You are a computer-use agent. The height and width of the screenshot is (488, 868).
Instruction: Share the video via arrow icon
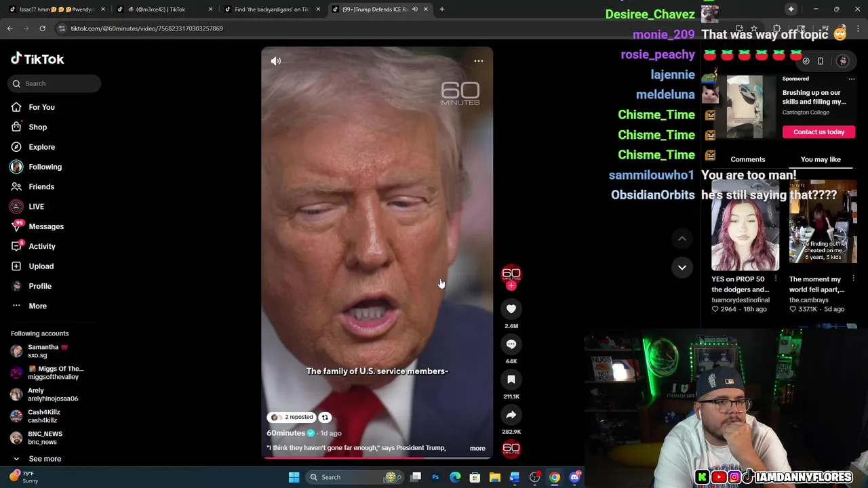[511, 415]
